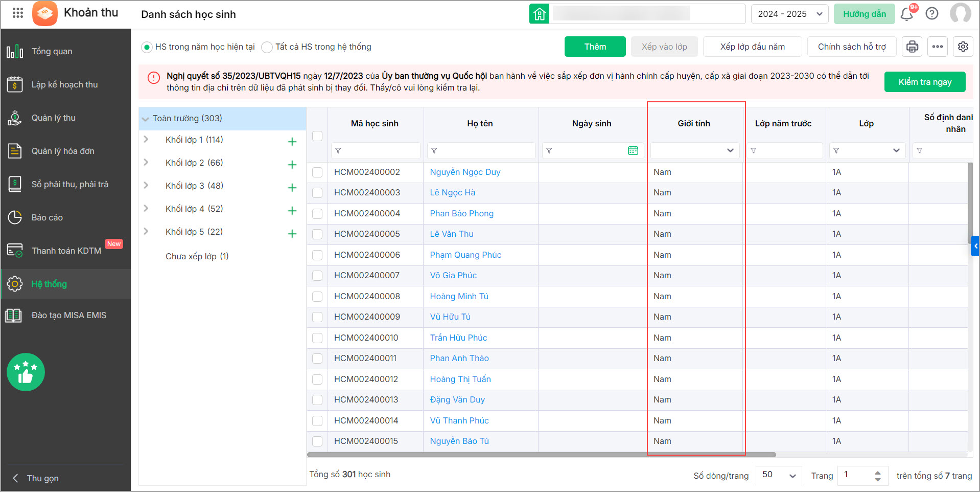Click the notification bell icon
The height and width of the screenshot is (492, 980).
coord(907,14)
